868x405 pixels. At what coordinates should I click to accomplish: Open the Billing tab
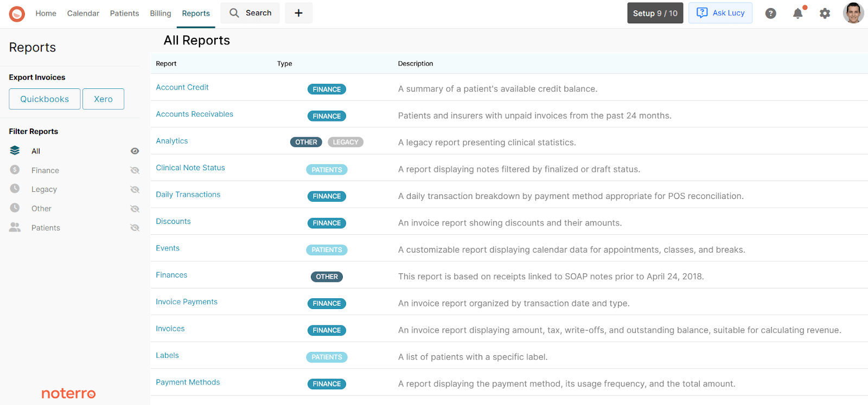coord(161,14)
